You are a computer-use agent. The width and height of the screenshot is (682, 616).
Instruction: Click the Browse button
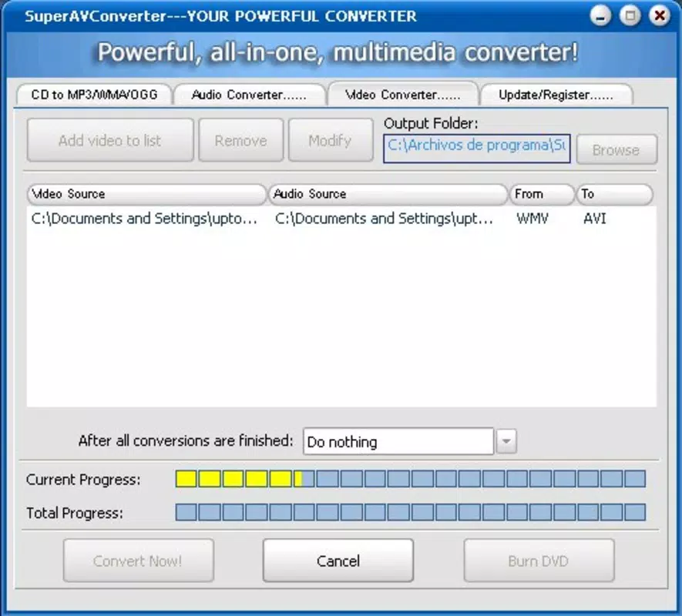pos(616,149)
